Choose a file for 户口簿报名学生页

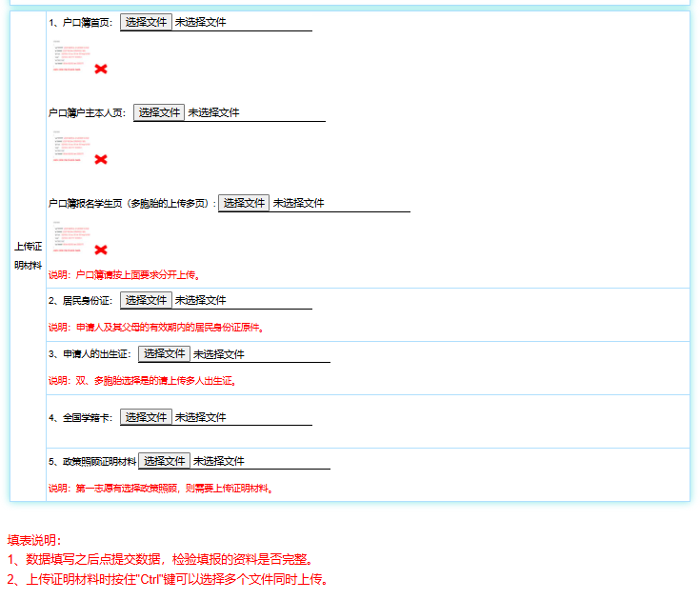tap(244, 203)
